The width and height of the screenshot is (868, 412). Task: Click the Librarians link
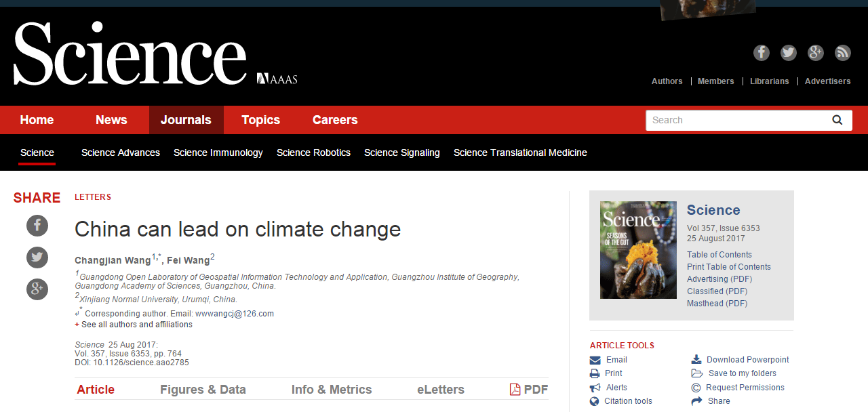coord(770,81)
